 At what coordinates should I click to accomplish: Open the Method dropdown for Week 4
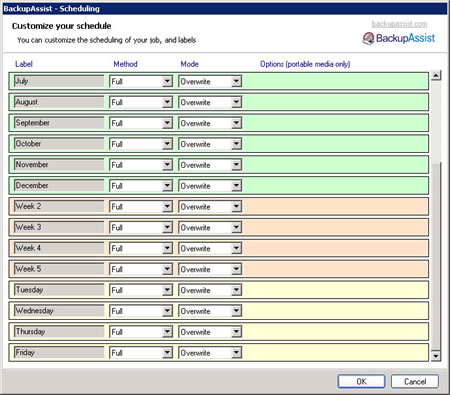point(141,248)
